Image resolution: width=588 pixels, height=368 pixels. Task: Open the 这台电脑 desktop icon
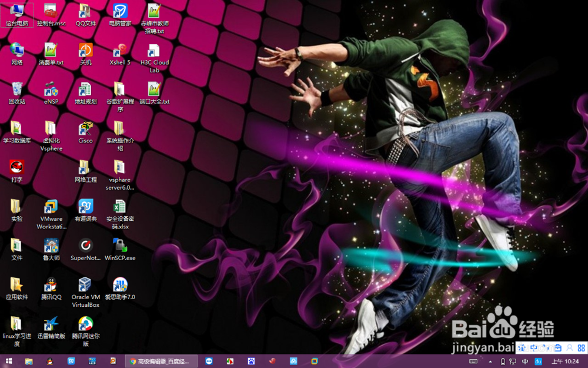pyautogui.click(x=17, y=15)
